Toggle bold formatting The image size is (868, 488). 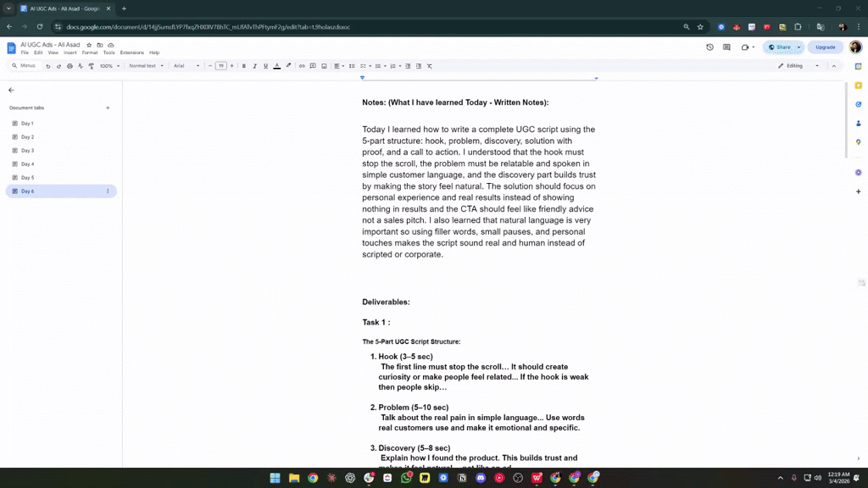[x=243, y=66]
